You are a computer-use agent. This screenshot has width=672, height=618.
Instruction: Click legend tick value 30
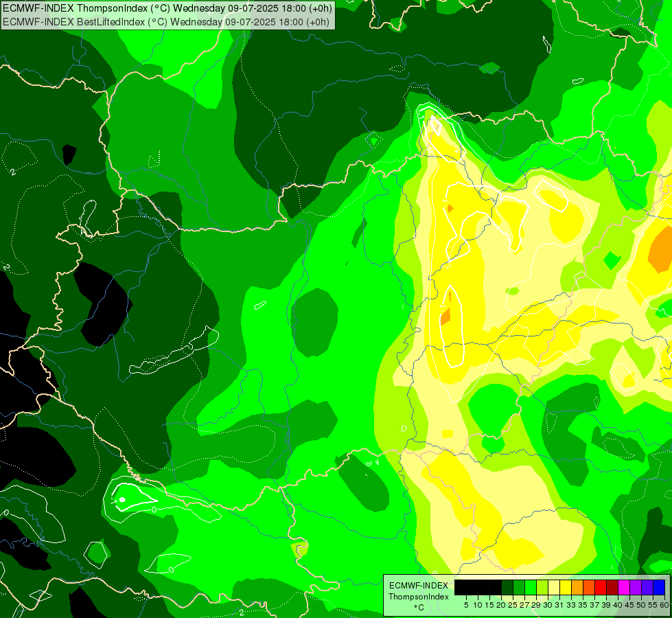coord(548,605)
